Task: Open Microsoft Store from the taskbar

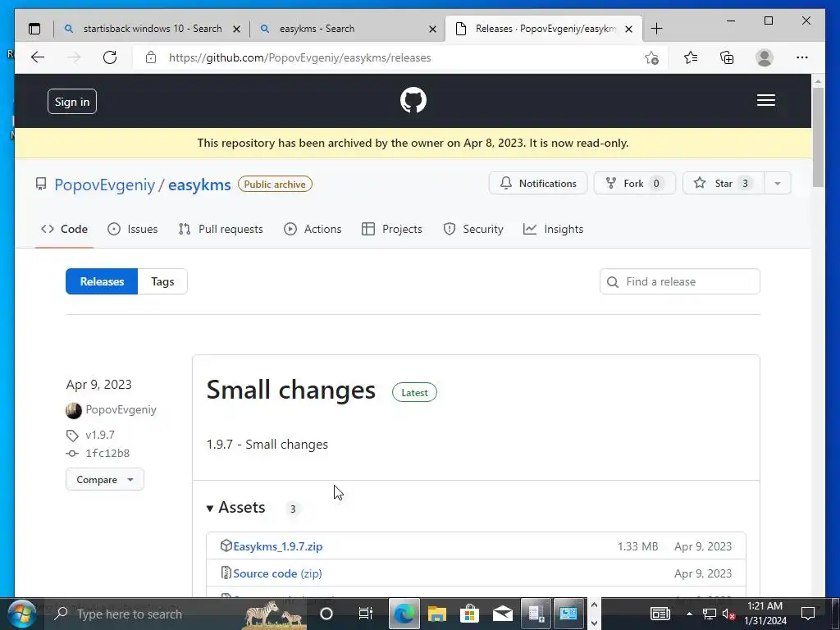Action: pyautogui.click(x=469, y=614)
